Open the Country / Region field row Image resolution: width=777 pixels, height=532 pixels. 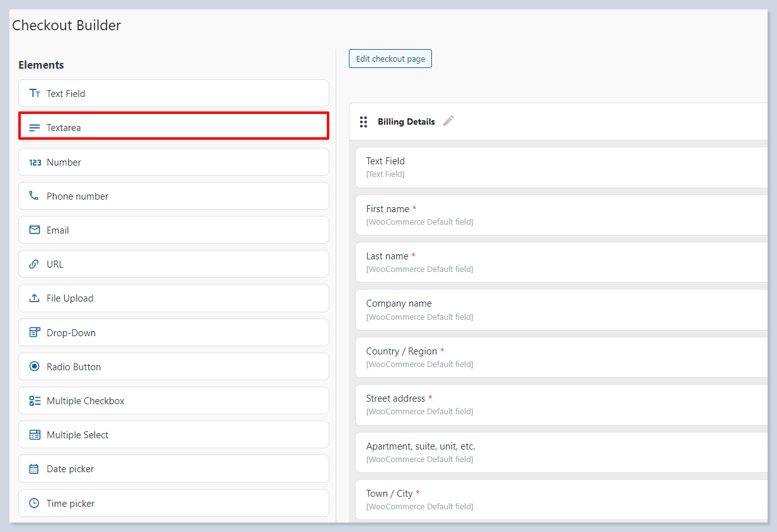(560, 357)
